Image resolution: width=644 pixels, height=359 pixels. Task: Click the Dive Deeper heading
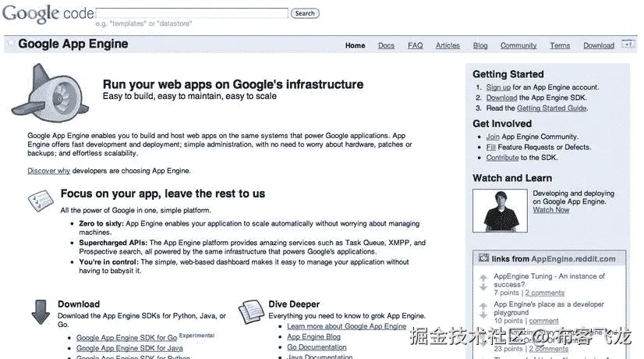click(294, 304)
